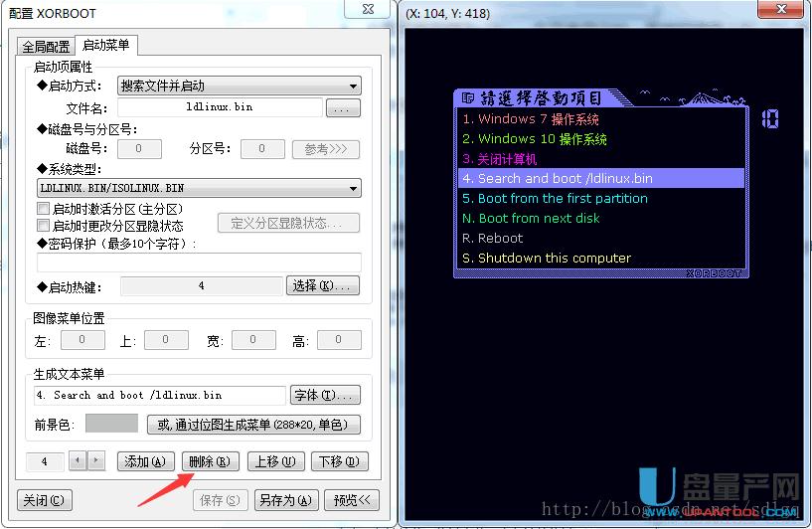The width and height of the screenshot is (812, 529).
Task: Click the 上 position field
Action: pyautogui.click(x=166, y=340)
